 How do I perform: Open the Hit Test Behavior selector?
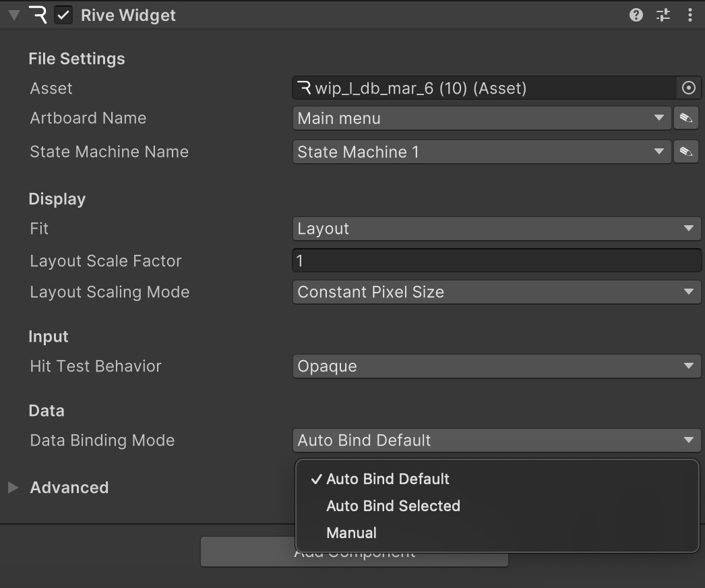pos(496,366)
